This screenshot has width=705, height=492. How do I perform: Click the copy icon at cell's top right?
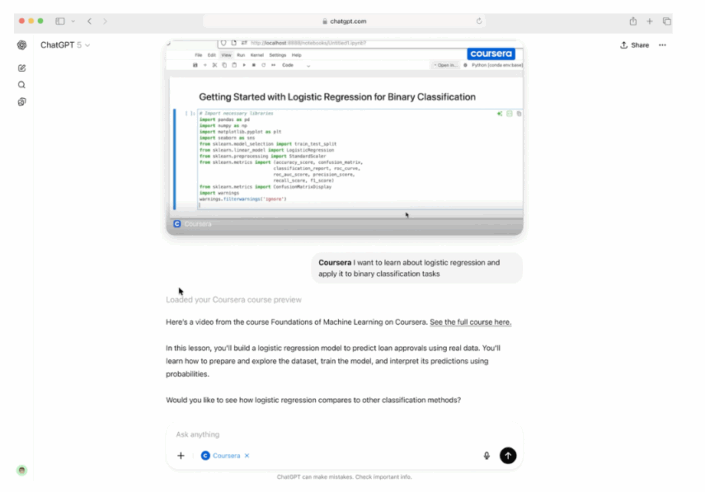(x=519, y=114)
